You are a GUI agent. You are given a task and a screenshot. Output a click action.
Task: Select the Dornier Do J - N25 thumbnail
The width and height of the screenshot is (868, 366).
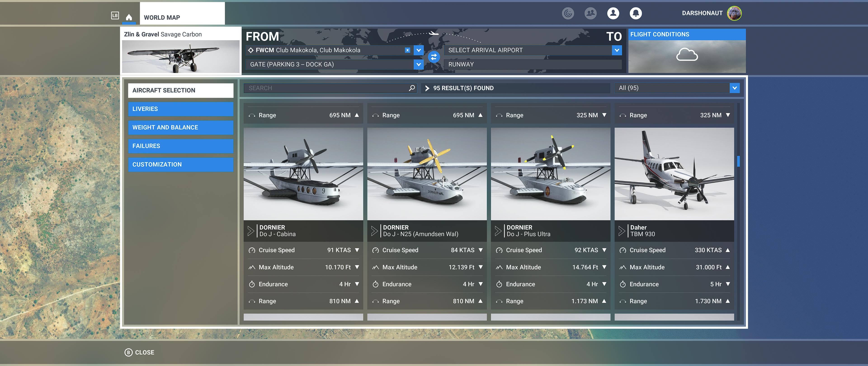coord(427,174)
